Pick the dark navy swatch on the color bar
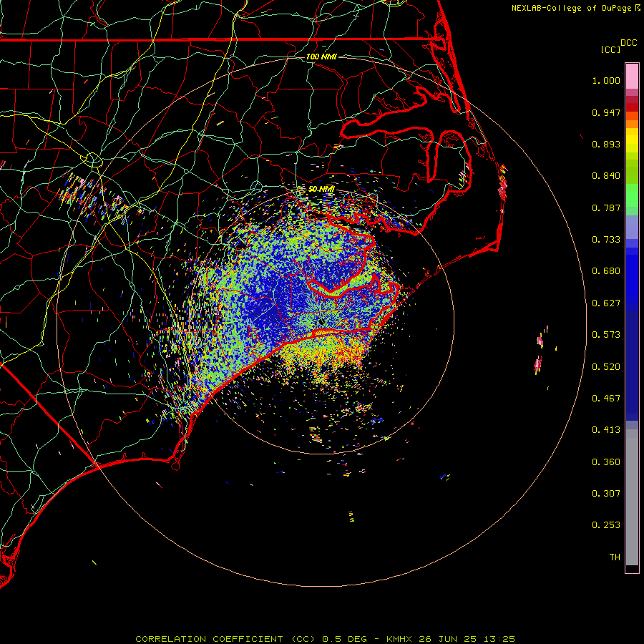 pyautogui.click(x=632, y=364)
